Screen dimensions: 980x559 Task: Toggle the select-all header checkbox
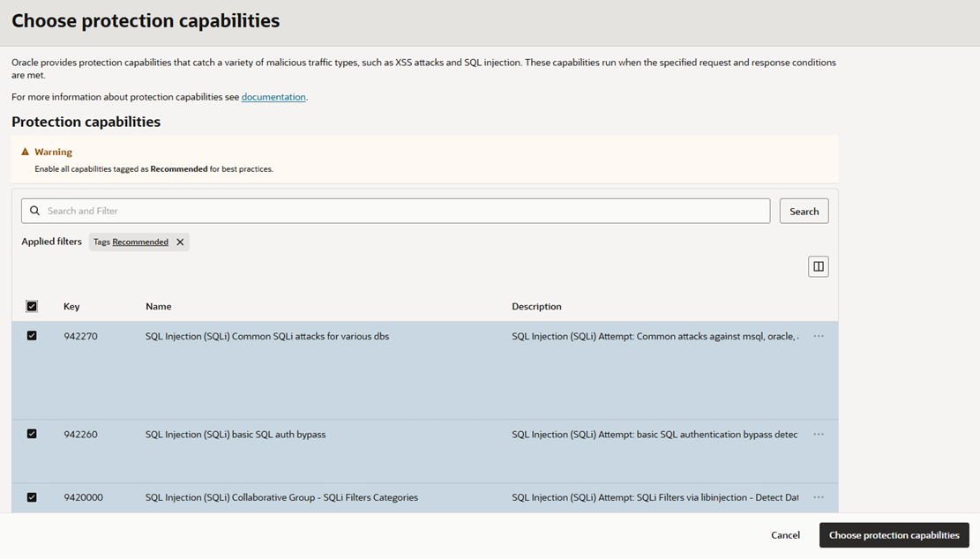point(32,306)
